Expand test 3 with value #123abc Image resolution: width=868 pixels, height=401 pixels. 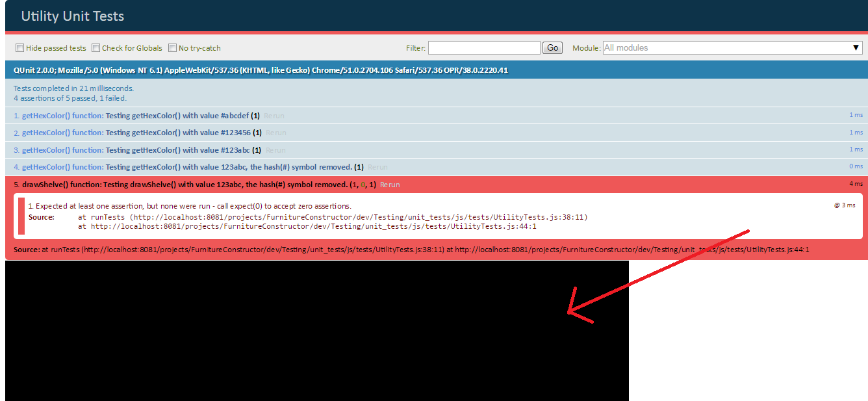coord(136,150)
